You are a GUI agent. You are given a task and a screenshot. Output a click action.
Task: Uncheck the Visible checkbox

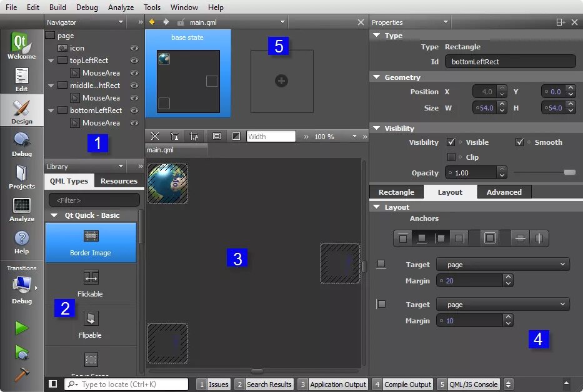click(x=451, y=142)
